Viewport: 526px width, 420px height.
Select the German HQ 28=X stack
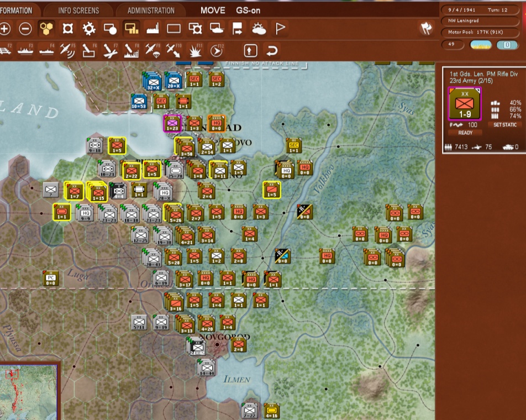pos(164,191)
